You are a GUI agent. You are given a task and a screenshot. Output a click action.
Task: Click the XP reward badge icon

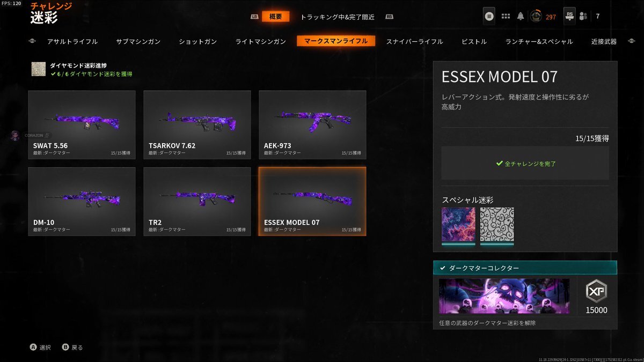pyautogui.click(x=596, y=291)
